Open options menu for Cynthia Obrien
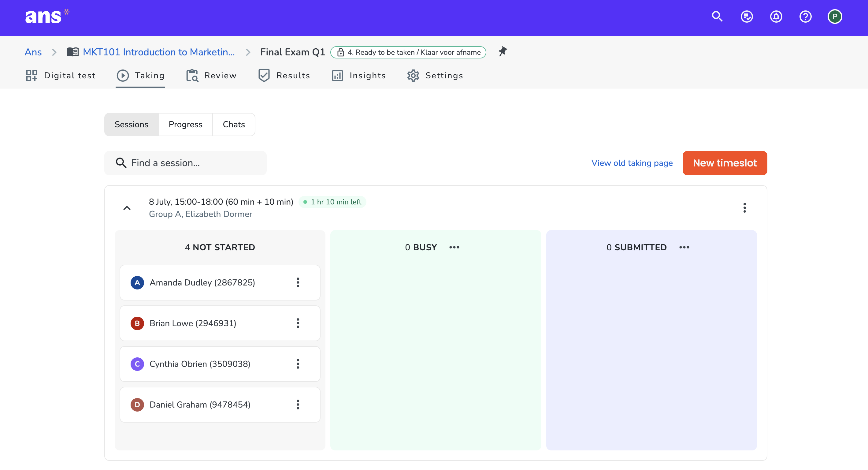Viewport: 868px width, 470px height. pyautogui.click(x=298, y=364)
